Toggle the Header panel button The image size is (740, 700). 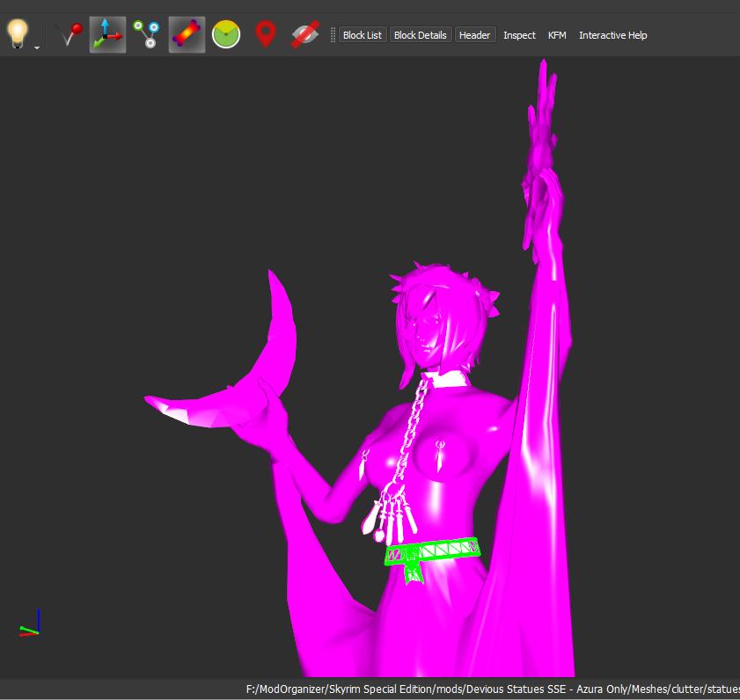click(475, 35)
